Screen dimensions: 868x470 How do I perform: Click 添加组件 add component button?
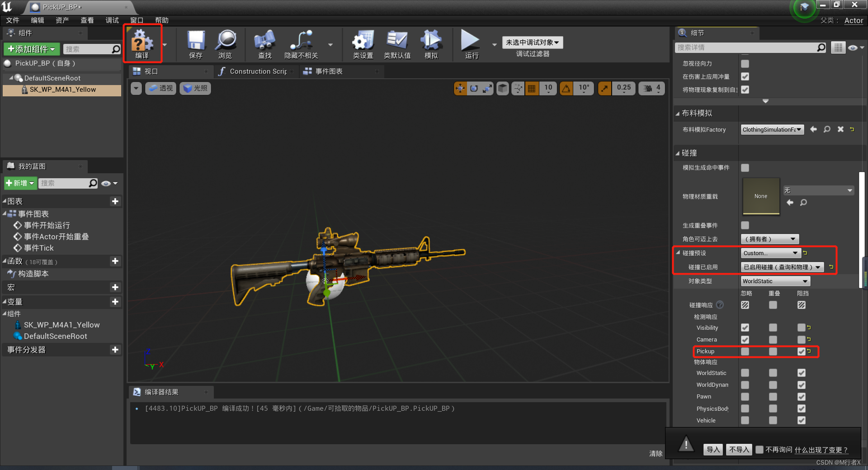click(32, 49)
